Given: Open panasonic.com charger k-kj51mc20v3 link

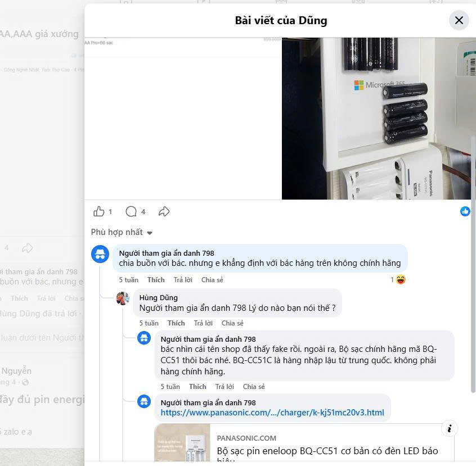Looking at the screenshot, I should pyautogui.click(x=272, y=413).
